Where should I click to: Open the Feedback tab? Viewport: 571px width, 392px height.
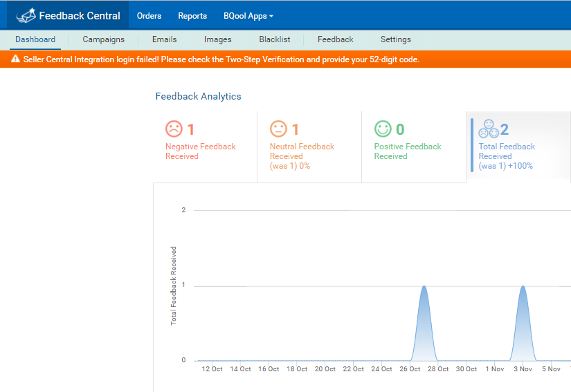(336, 39)
